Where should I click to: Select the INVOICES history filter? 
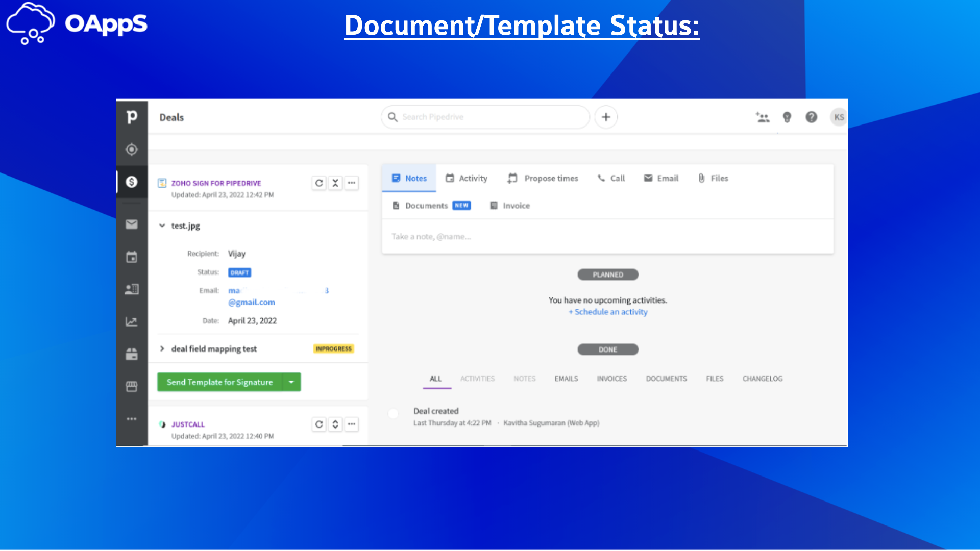612,379
